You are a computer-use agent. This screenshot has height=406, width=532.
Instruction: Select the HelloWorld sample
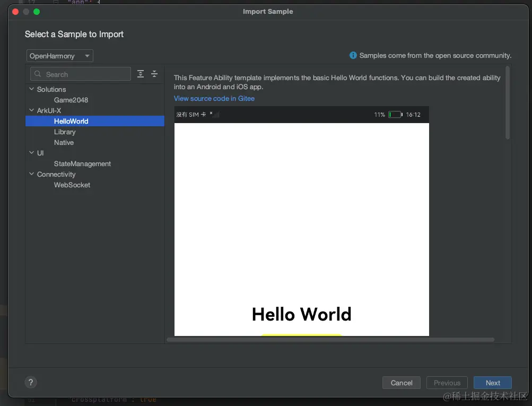(95, 121)
